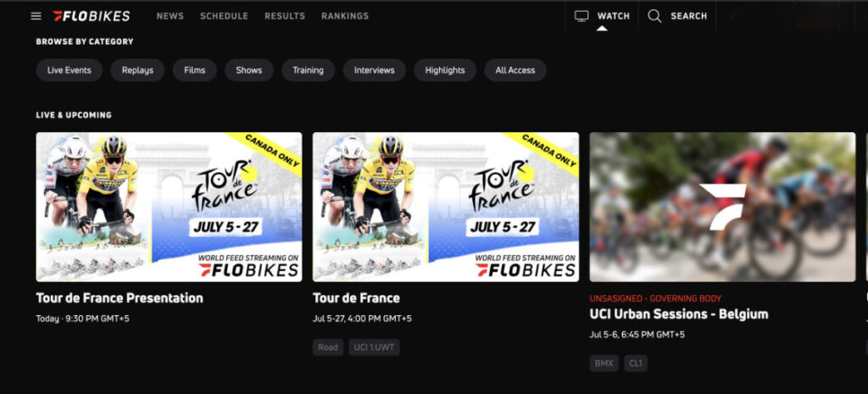Open Tour de France Presentation thumbnail
Screen dimensions: 868x394
coord(169,207)
